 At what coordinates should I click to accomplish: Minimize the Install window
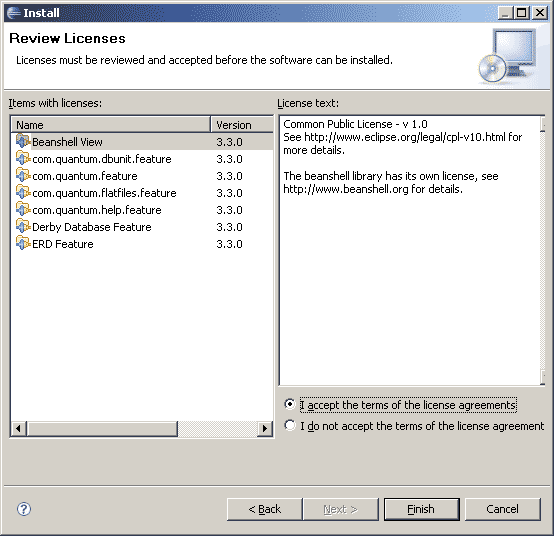(x=506, y=13)
